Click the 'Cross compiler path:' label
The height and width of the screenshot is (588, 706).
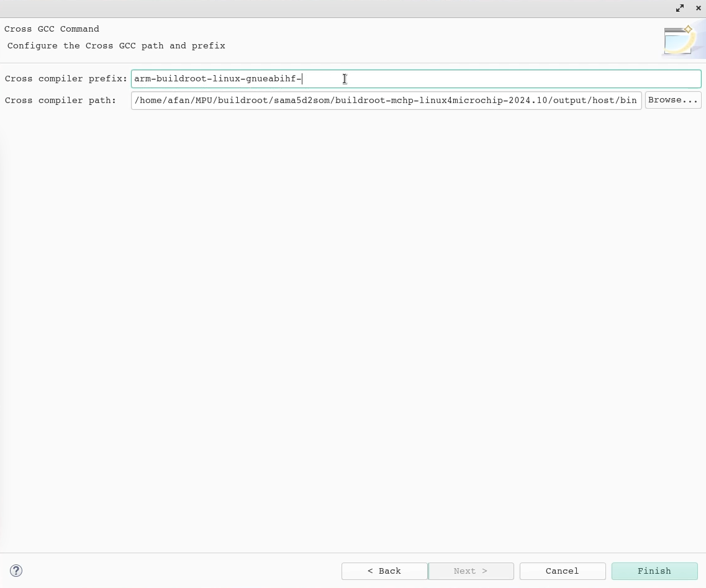click(60, 100)
